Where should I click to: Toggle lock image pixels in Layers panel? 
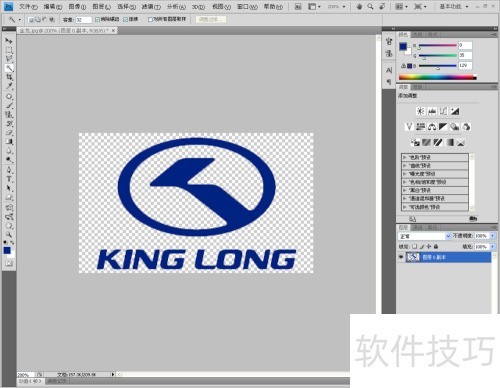click(422, 247)
